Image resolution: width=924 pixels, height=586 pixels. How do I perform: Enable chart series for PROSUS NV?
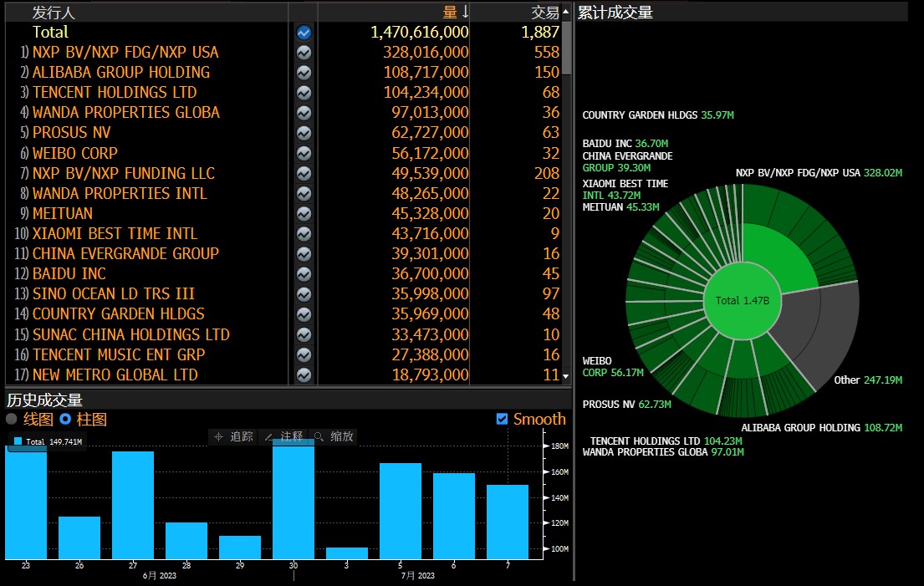[304, 133]
